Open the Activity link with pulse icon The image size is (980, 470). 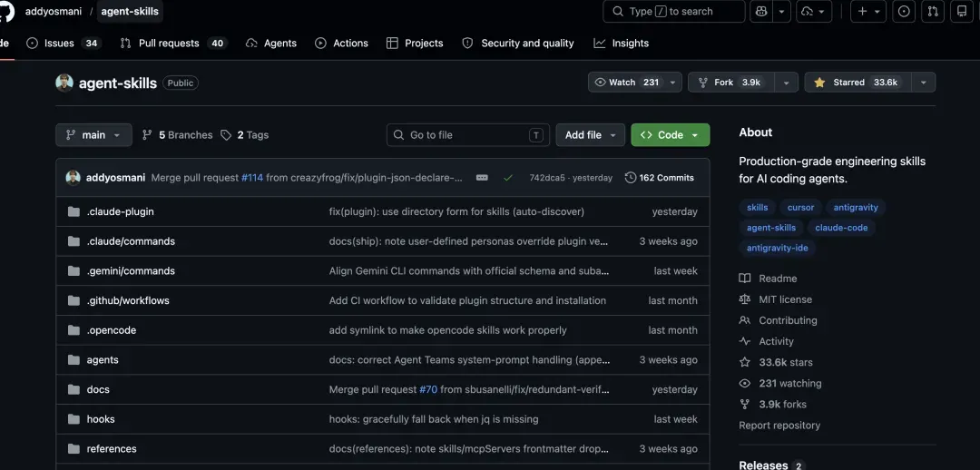pyautogui.click(x=766, y=341)
